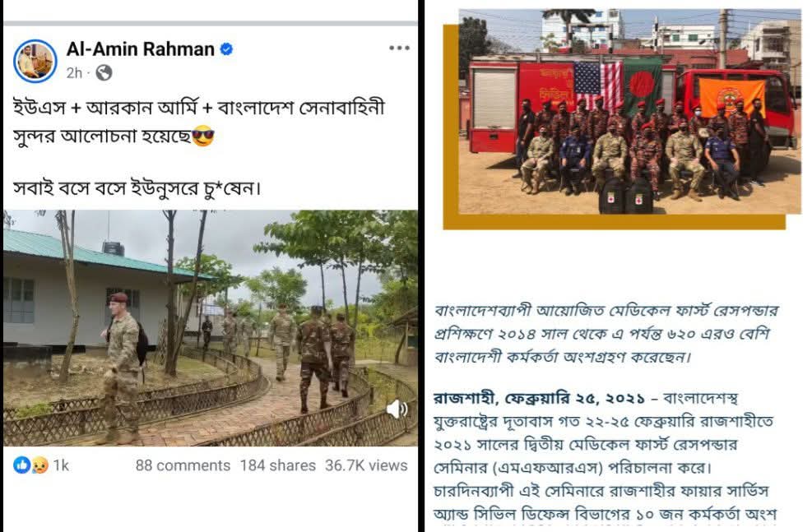The width and height of the screenshot is (812, 532).
Task: Open the fire truck group photo
Action: (x=629, y=111)
